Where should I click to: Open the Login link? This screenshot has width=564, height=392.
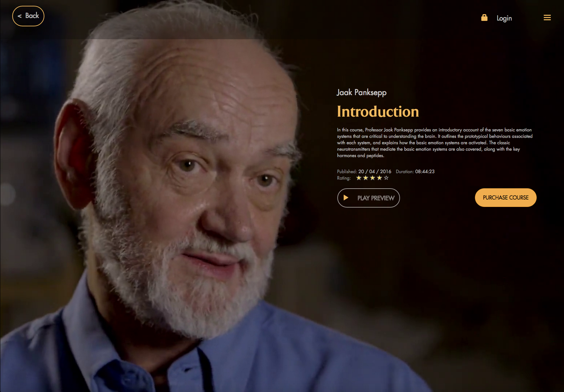tap(504, 18)
